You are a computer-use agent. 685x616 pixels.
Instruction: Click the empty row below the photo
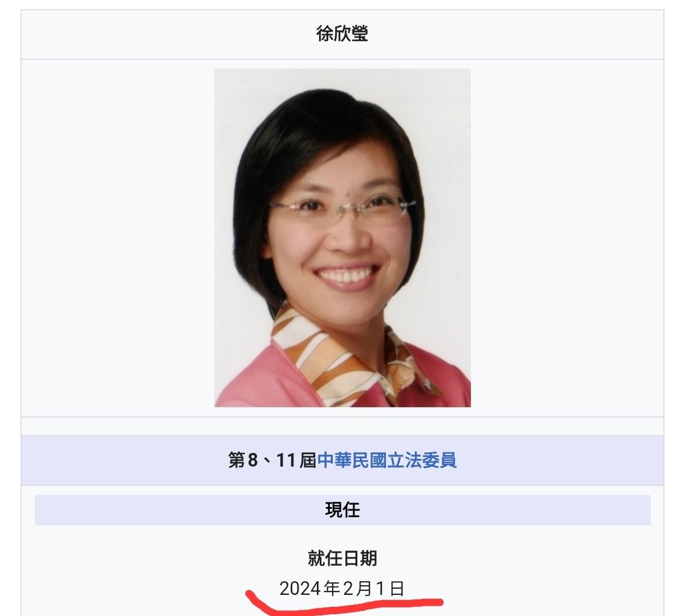(342, 427)
